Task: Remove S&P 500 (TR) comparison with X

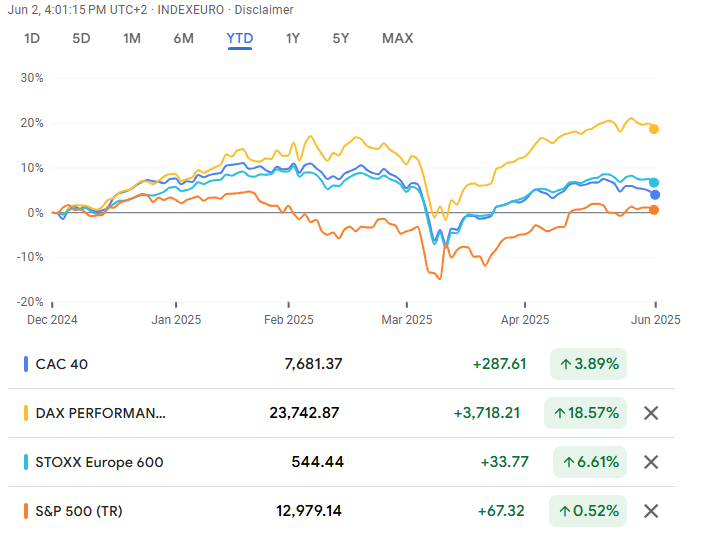Action: click(x=651, y=511)
